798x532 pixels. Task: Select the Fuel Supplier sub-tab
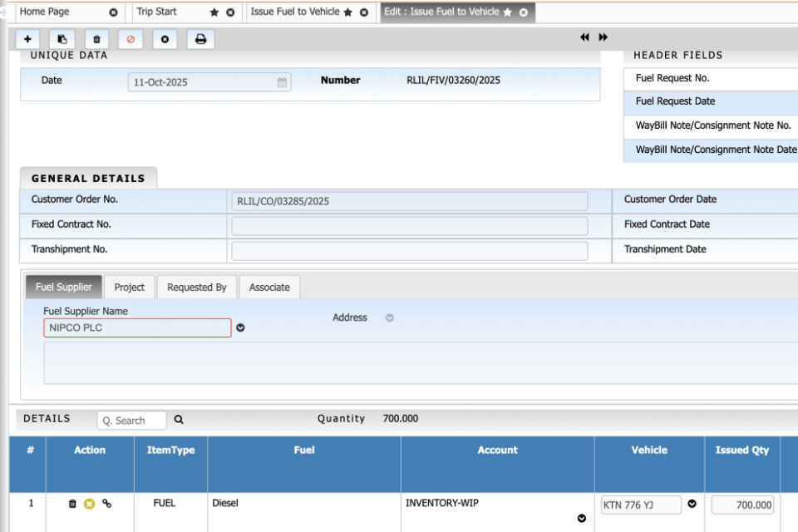[x=64, y=287]
